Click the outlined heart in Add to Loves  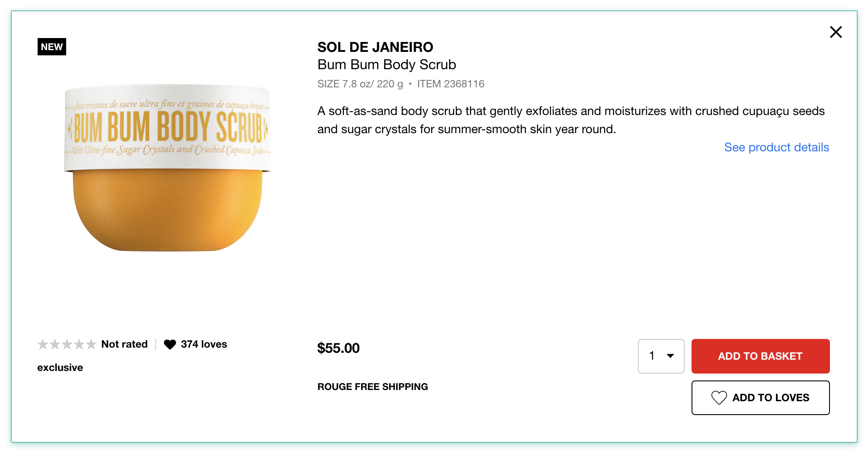click(719, 397)
